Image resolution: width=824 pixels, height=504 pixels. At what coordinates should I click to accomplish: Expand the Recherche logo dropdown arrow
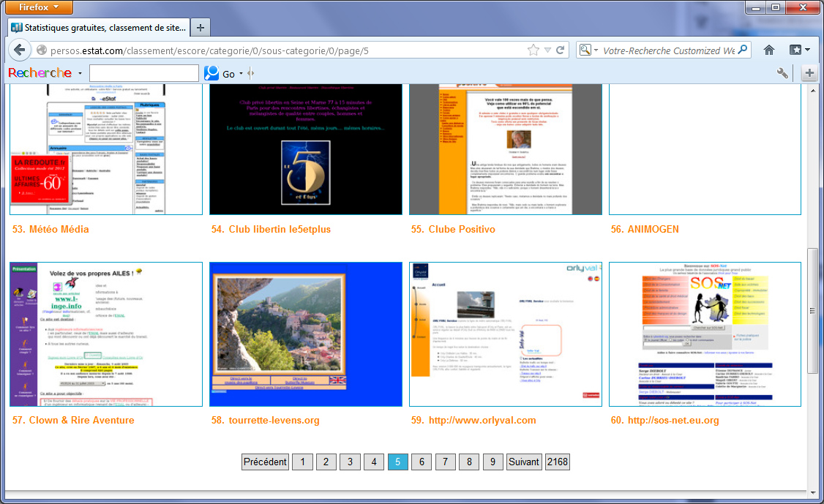80,74
